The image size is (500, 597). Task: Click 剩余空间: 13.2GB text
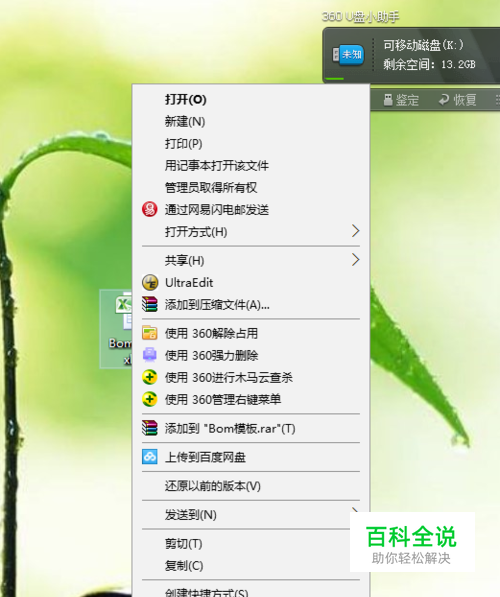point(429,64)
